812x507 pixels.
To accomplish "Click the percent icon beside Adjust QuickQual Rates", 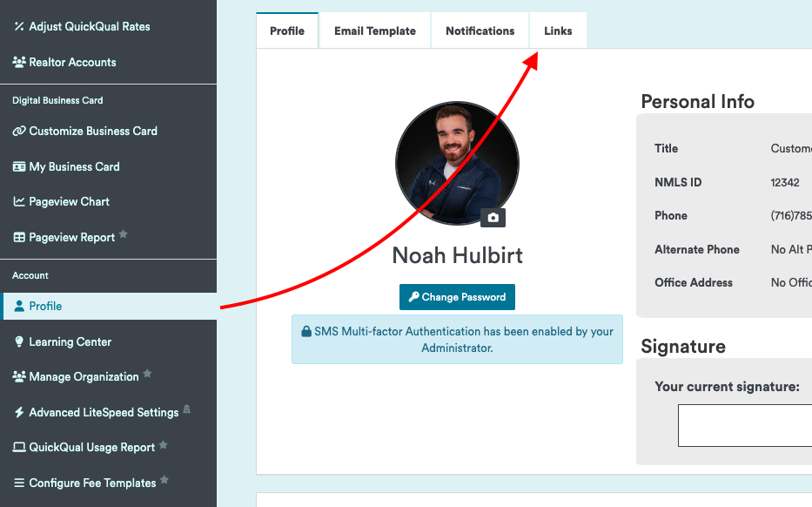I will pyautogui.click(x=19, y=26).
